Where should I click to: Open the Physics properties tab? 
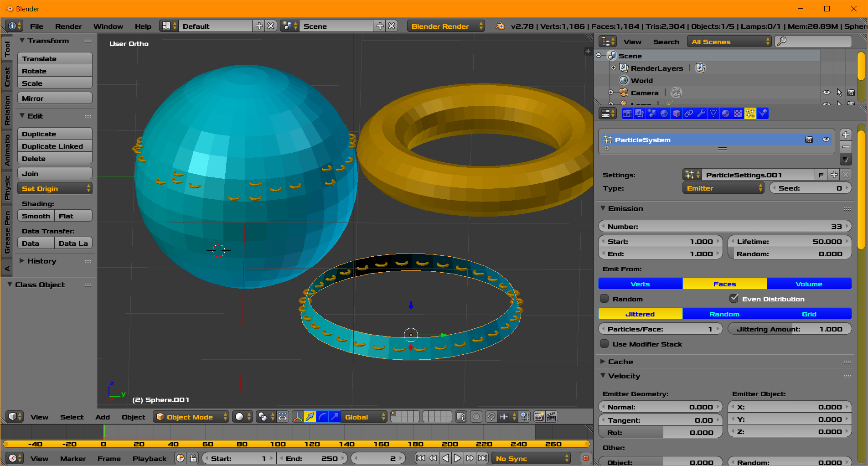(763, 114)
